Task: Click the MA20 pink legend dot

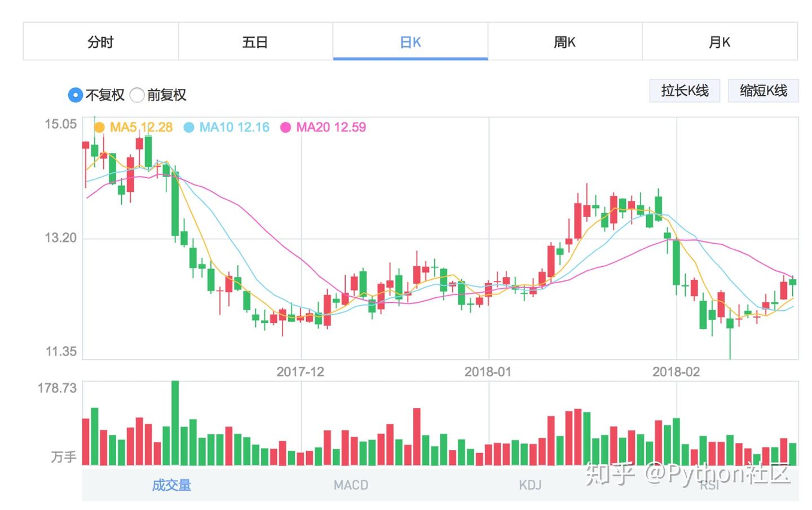Action: (x=286, y=128)
